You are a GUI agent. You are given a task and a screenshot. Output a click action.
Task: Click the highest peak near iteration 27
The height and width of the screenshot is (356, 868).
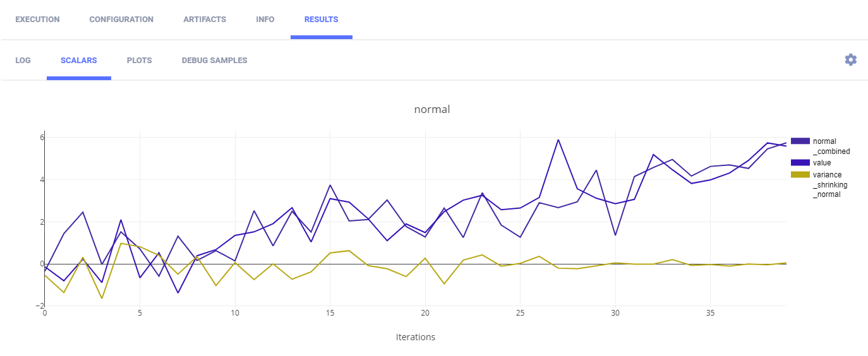[x=558, y=140]
